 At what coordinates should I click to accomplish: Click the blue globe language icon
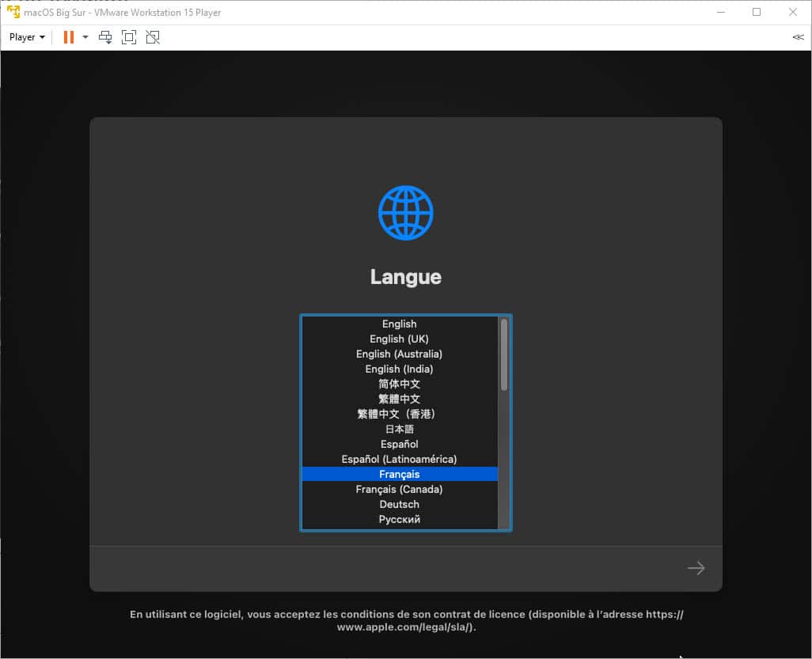405,213
